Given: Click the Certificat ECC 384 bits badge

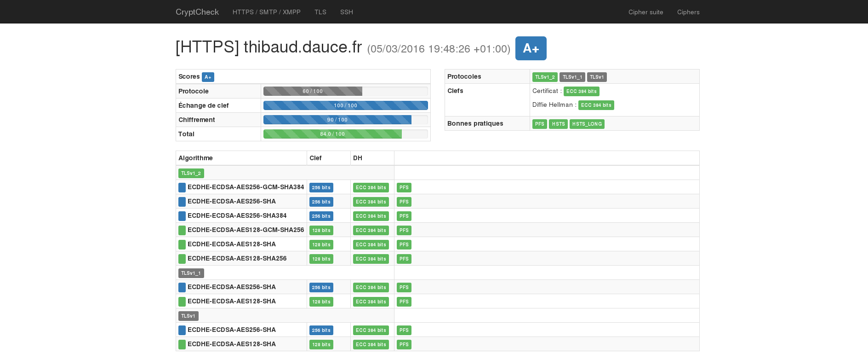Looking at the screenshot, I should coord(581,91).
